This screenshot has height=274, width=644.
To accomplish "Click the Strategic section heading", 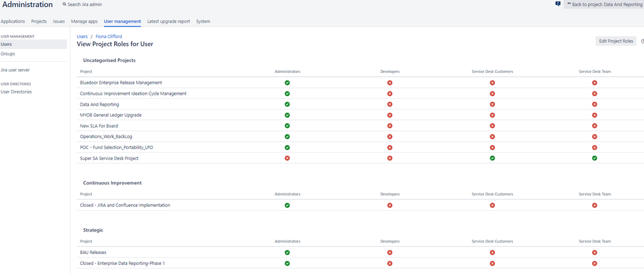I will (93, 230).
